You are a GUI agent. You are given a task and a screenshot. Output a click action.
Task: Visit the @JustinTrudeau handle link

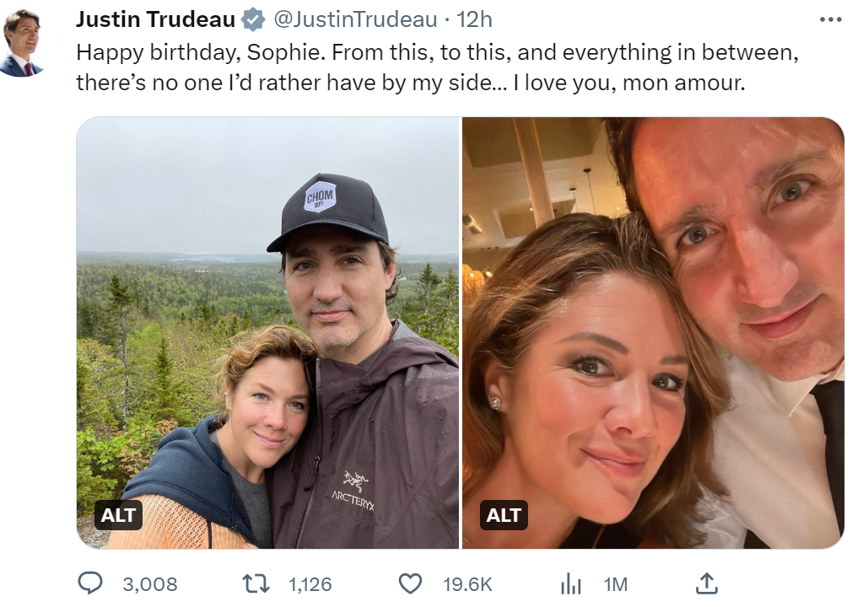355,19
